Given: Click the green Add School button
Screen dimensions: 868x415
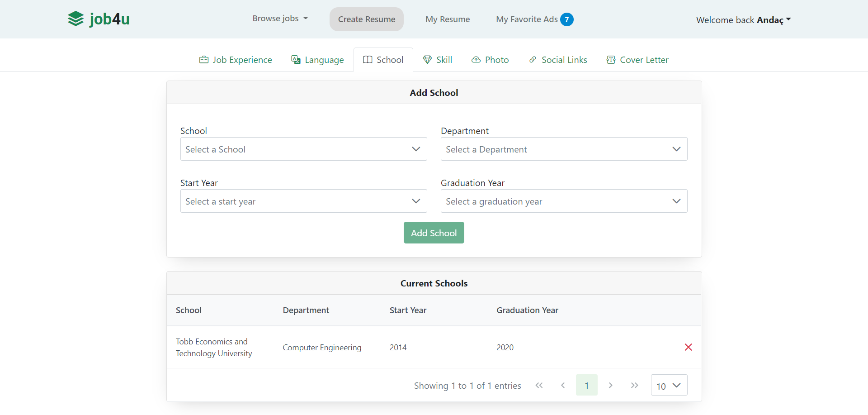Looking at the screenshot, I should [x=434, y=233].
